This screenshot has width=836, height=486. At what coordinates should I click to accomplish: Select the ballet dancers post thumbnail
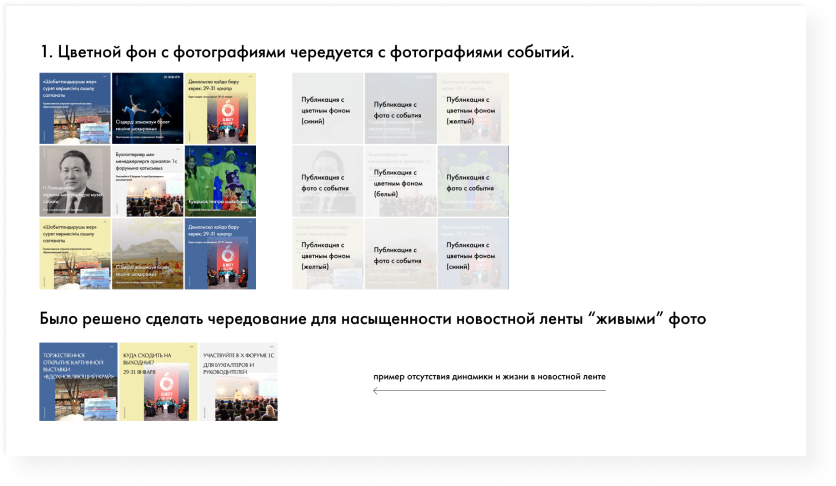point(147,108)
